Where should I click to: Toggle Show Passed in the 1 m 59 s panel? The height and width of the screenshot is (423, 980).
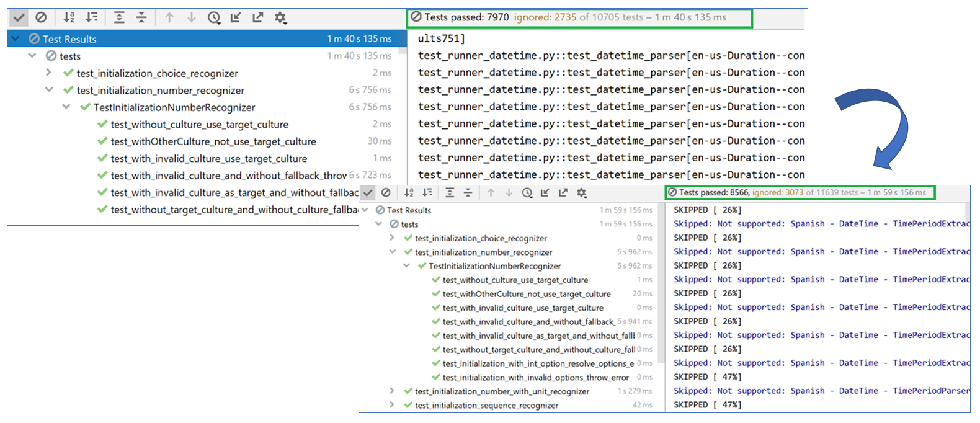tap(368, 193)
